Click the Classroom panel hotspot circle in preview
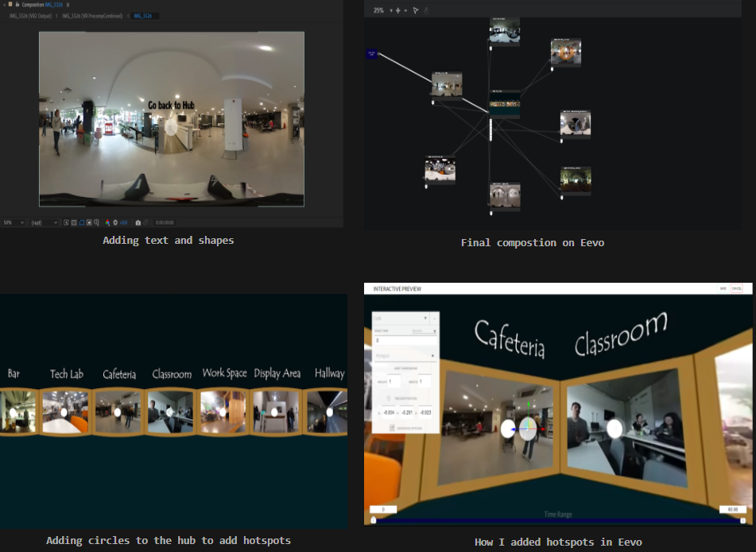Image resolution: width=756 pixels, height=552 pixels. tap(614, 429)
